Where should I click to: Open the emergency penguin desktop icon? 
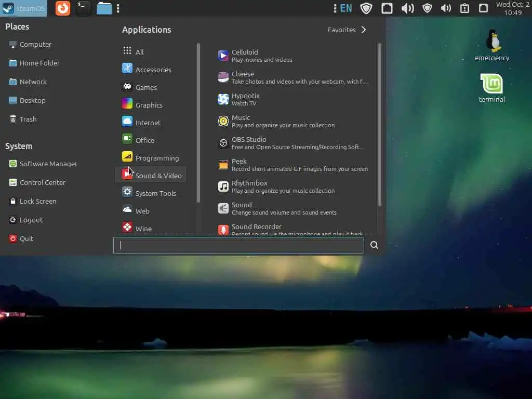(x=492, y=46)
